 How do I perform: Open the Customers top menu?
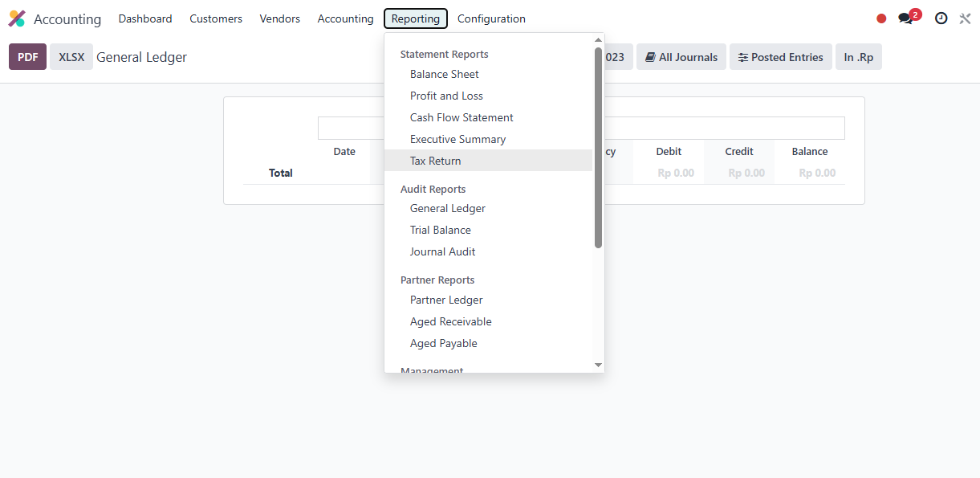click(x=215, y=18)
